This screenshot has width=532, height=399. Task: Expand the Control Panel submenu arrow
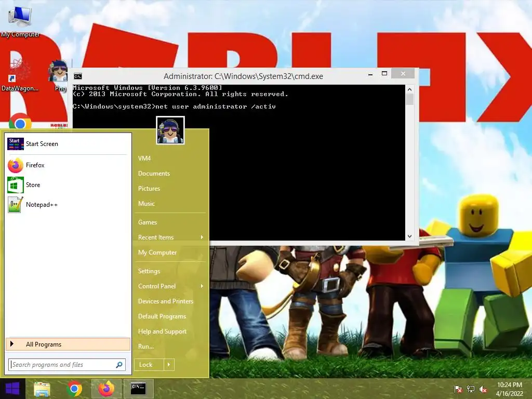point(202,286)
